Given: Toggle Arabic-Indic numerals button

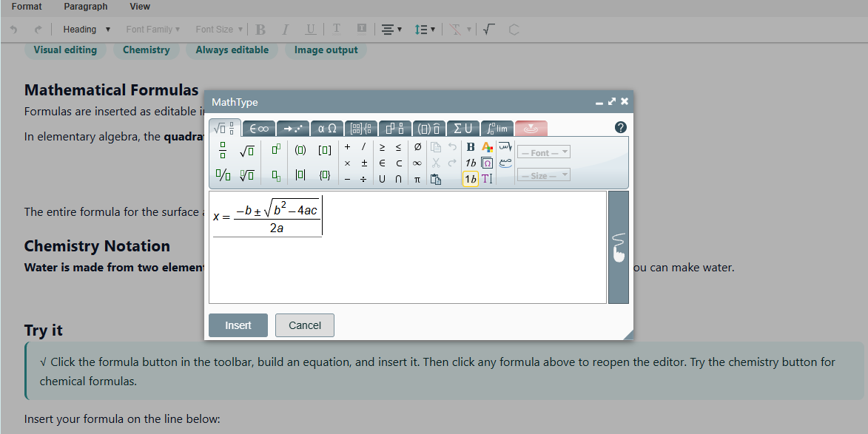Looking at the screenshot, I should point(505,163).
